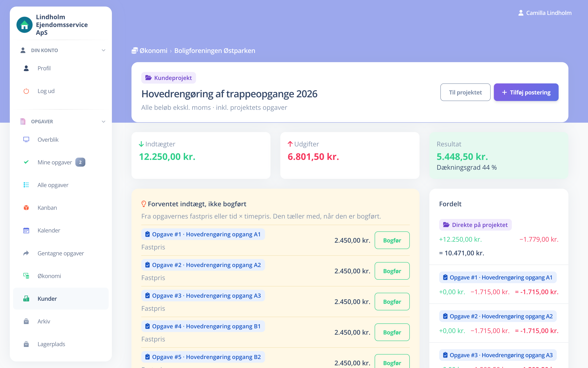
Task: Click the Indtægter total 12.250,00 kr.
Action: coord(167,156)
